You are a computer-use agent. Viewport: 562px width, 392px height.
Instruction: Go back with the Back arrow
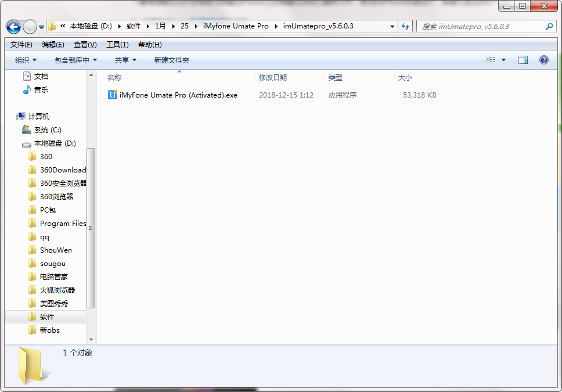13,27
